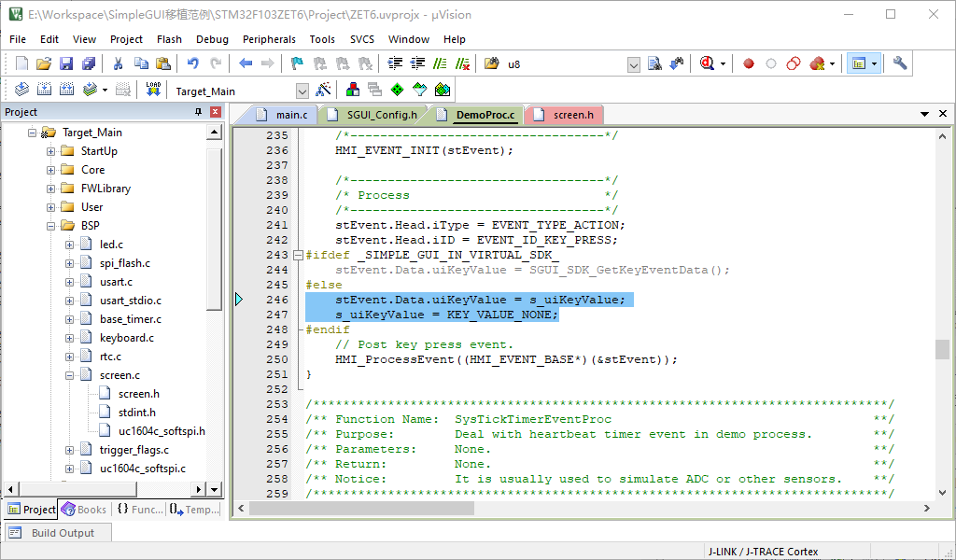Image resolution: width=956 pixels, height=560 pixels.
Task: Open batch build dropdown arrow
Action: coord(105,91)
